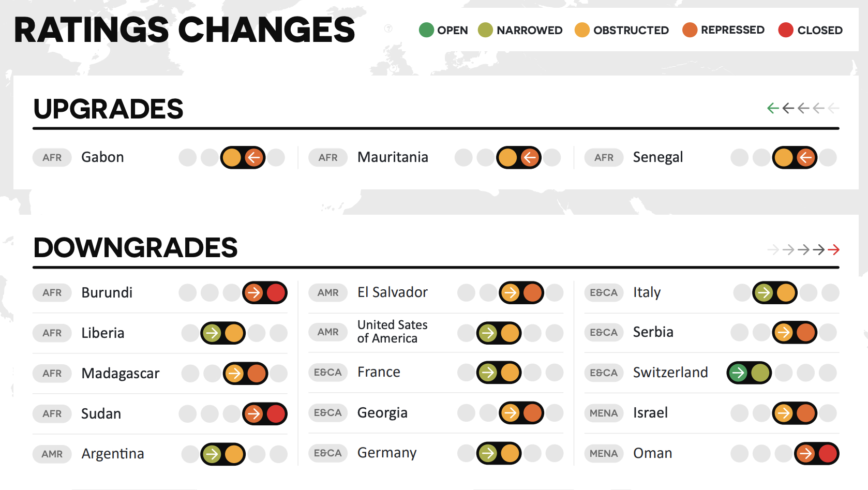Click Georgia's orange repressed rating dot
This screenshot has width=868, height=490.
(532, 413)
